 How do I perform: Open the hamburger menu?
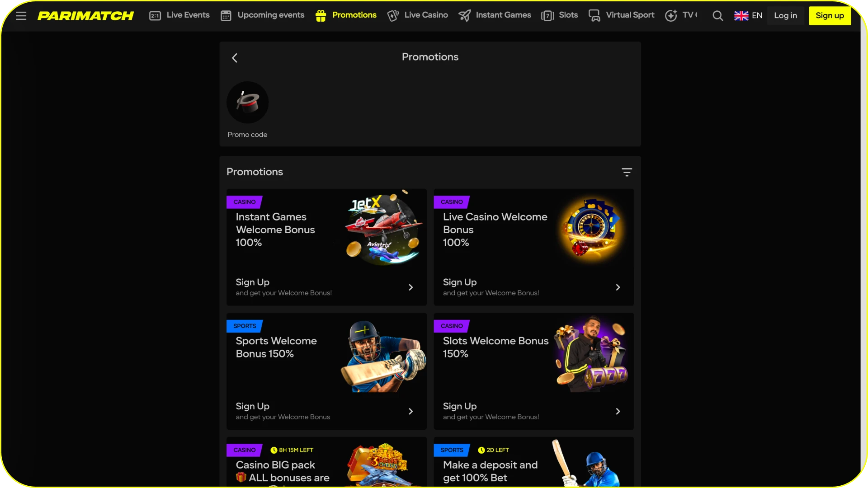pos(21,15)
